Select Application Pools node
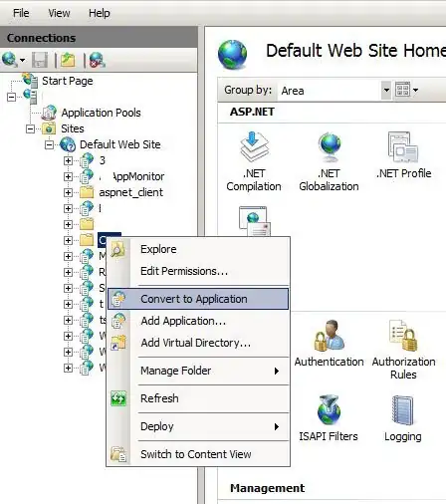 [x=101, y=113]
